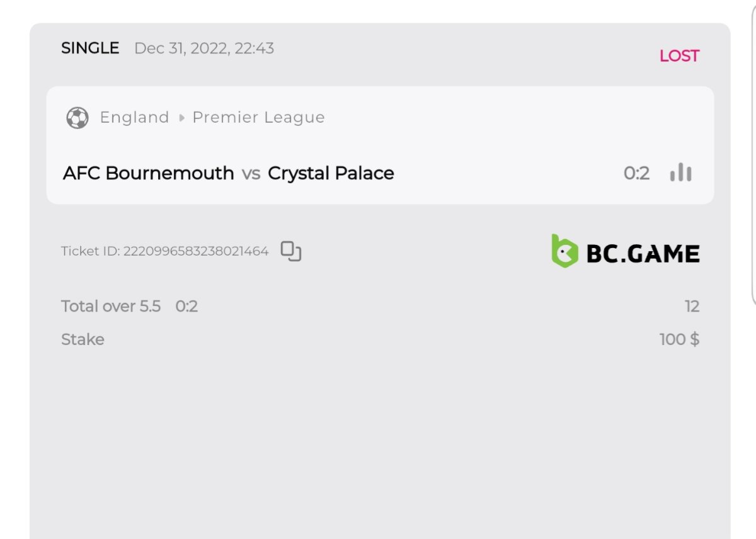
Task: Click the odds value 12
Action: pos(692,307)
